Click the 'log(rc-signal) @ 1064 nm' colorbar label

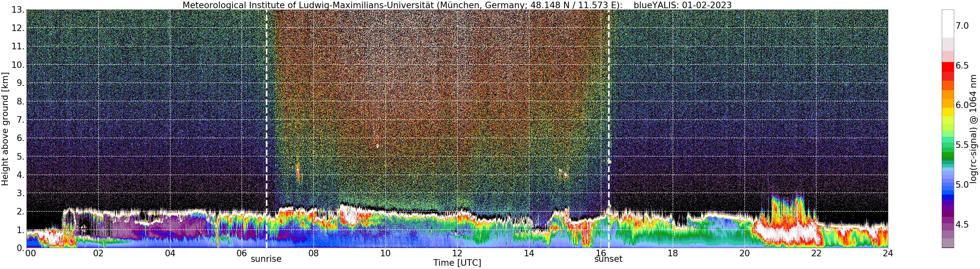[x=973, y=129]
